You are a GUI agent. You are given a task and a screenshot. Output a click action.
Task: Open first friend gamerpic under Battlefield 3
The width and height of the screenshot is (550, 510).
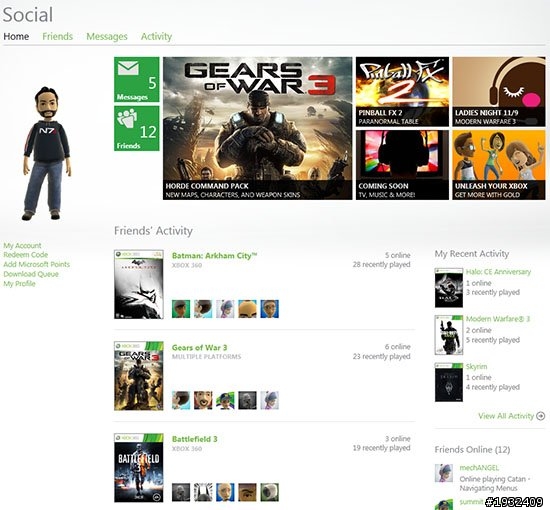coord(181,492)
